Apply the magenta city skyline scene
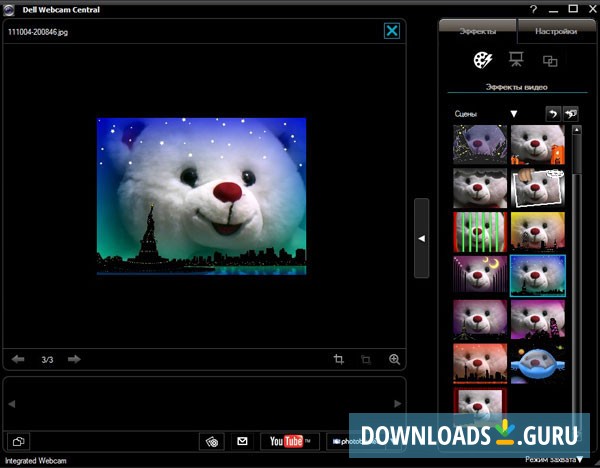The image size is (600, 468). pos(538,320)
